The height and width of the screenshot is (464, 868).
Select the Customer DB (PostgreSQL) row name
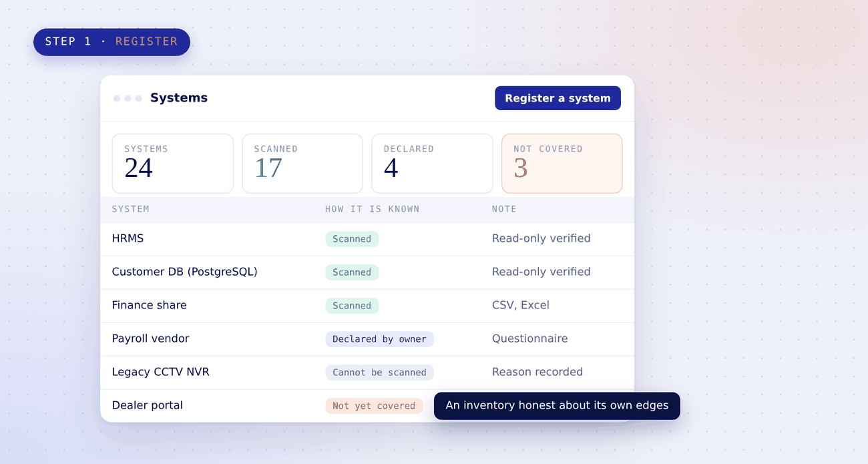[184, 272]
